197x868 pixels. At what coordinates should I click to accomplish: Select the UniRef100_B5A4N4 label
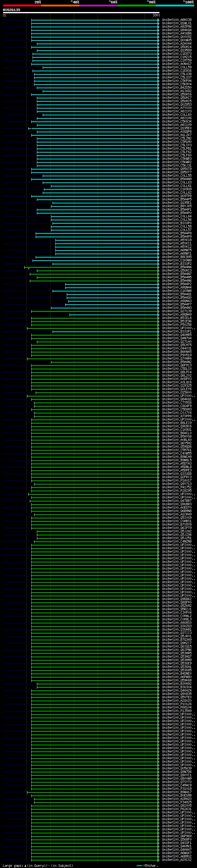tap(177, 267)
